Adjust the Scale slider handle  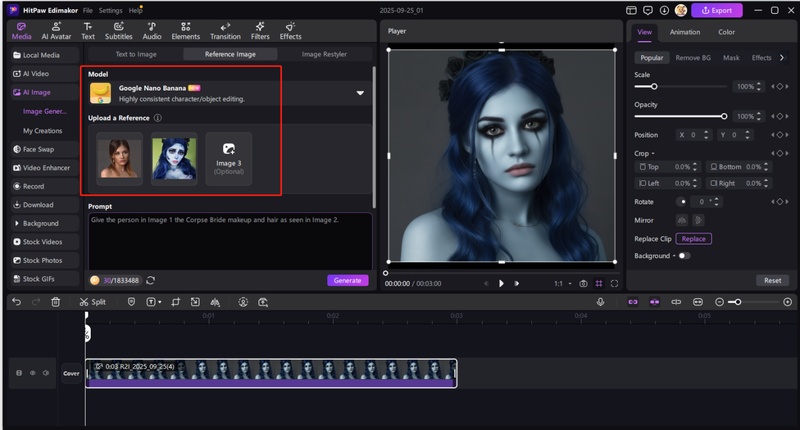654,87
